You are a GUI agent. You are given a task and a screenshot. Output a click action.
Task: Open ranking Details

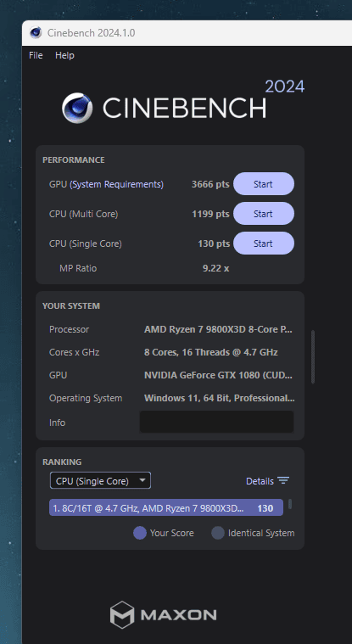pos(260,481)
